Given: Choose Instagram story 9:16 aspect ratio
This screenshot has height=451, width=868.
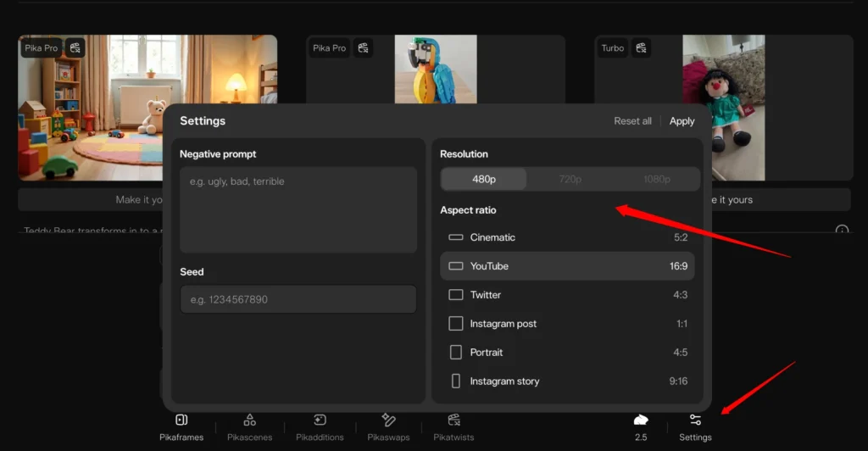Looking at the screenshot, I should (567, 381).
